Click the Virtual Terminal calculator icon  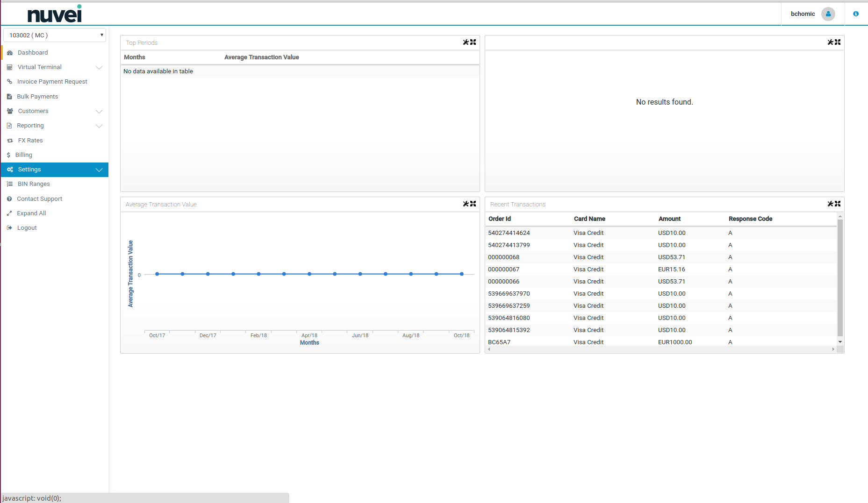click(9, 67)
